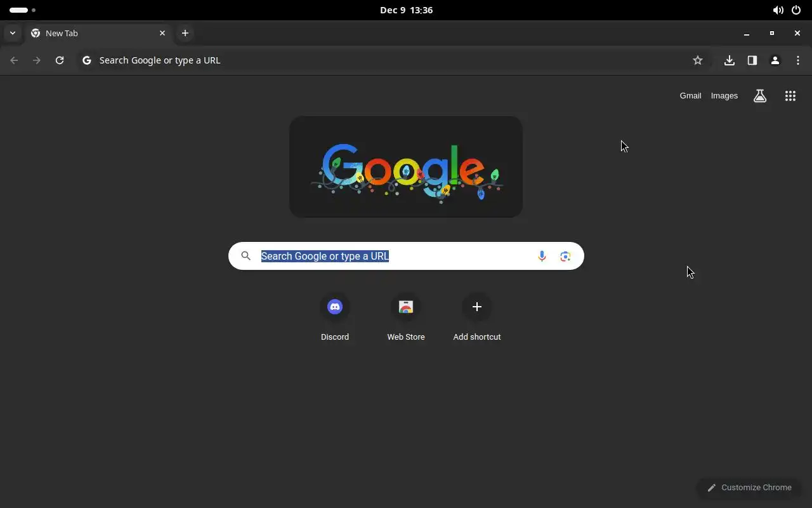Open system volume indicator
The width and height of the screenshot is (812, 508).
pos(778,10)
